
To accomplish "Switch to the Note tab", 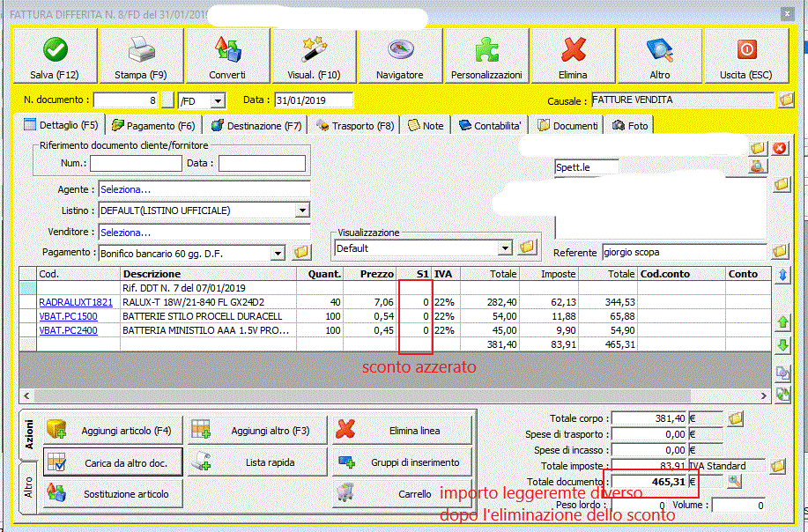I will click(x=426, y=126).
